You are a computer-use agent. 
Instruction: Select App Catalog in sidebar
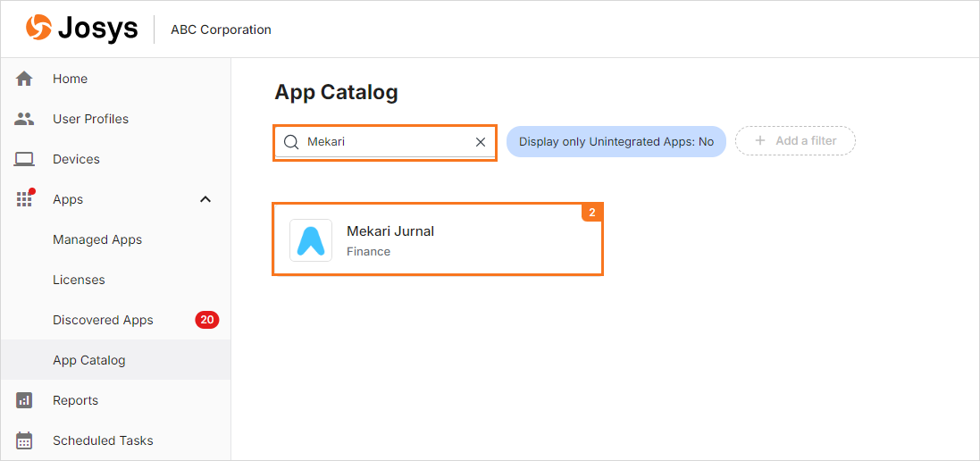[x=115, y=360]
